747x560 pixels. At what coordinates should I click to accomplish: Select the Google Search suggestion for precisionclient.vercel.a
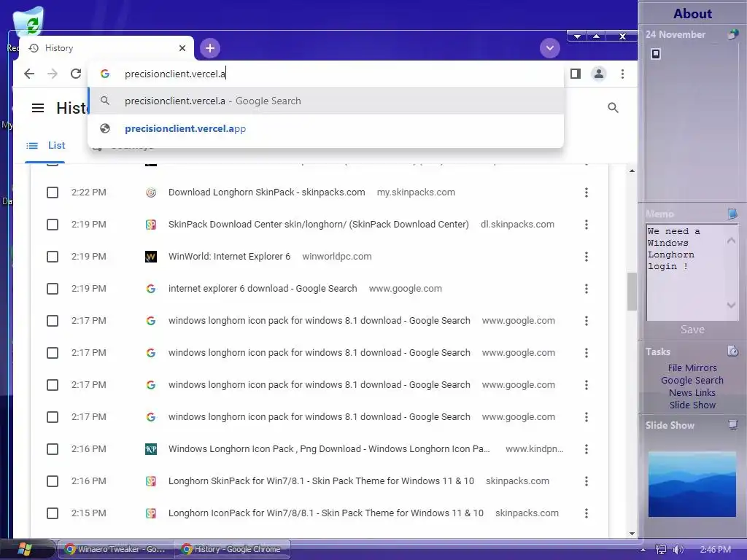click(x=326, y=101)
